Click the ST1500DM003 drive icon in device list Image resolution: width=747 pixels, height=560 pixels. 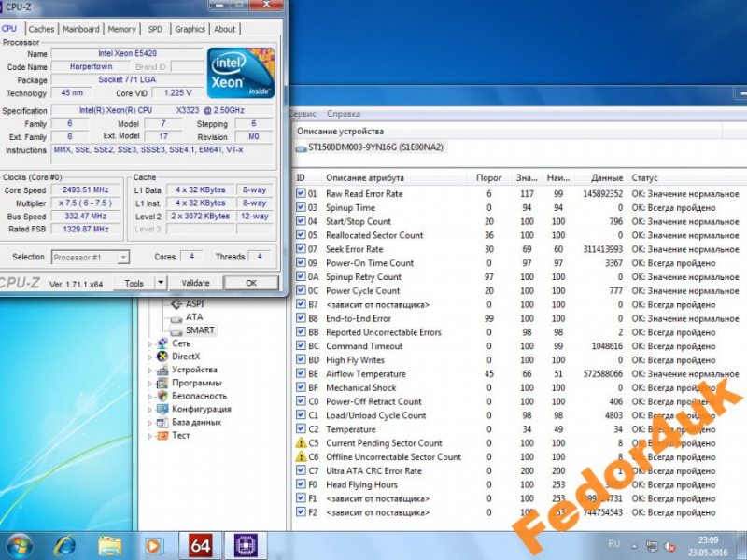(x=301, y=147)
